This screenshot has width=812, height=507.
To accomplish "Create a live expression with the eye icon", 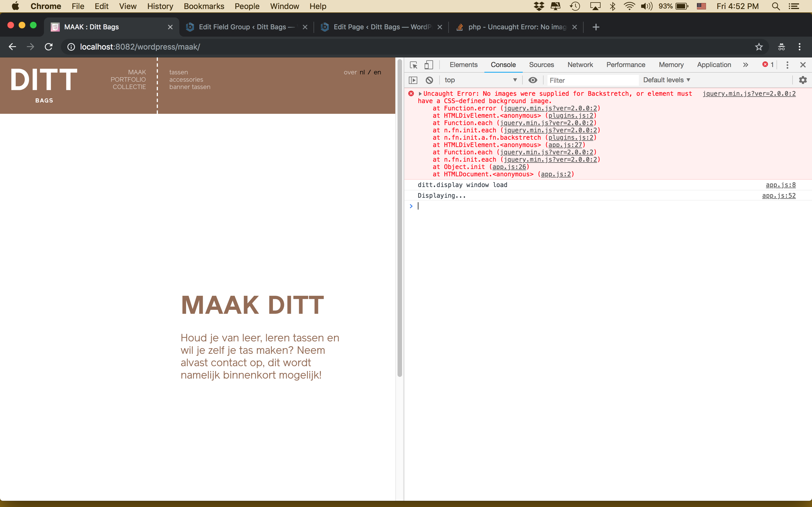I will point(533,80).
